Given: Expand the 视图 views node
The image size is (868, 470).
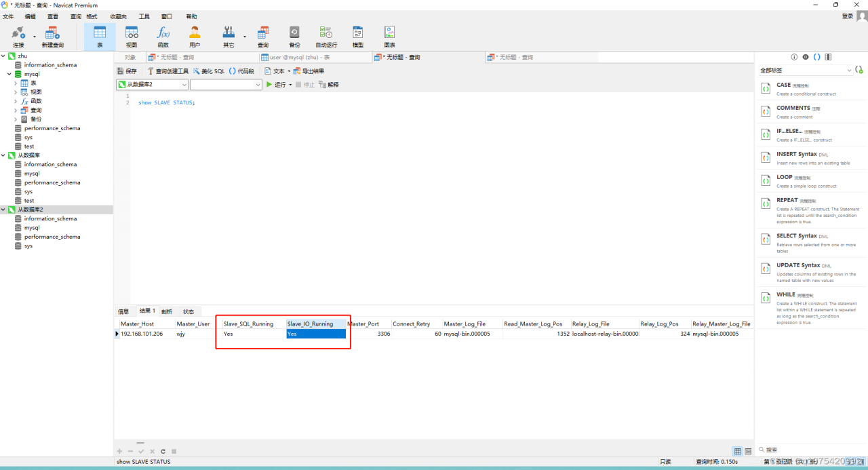Looking at the screenshot, I should (16, 92).
